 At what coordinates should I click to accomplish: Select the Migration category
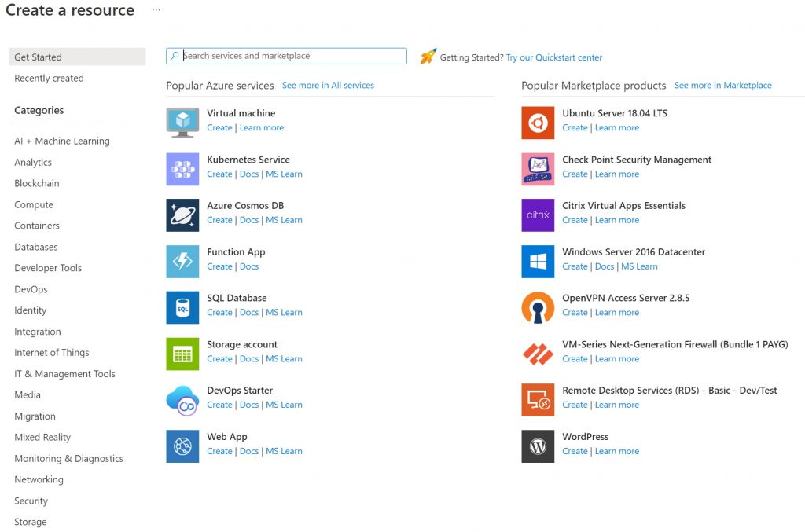tap(35, 416)
